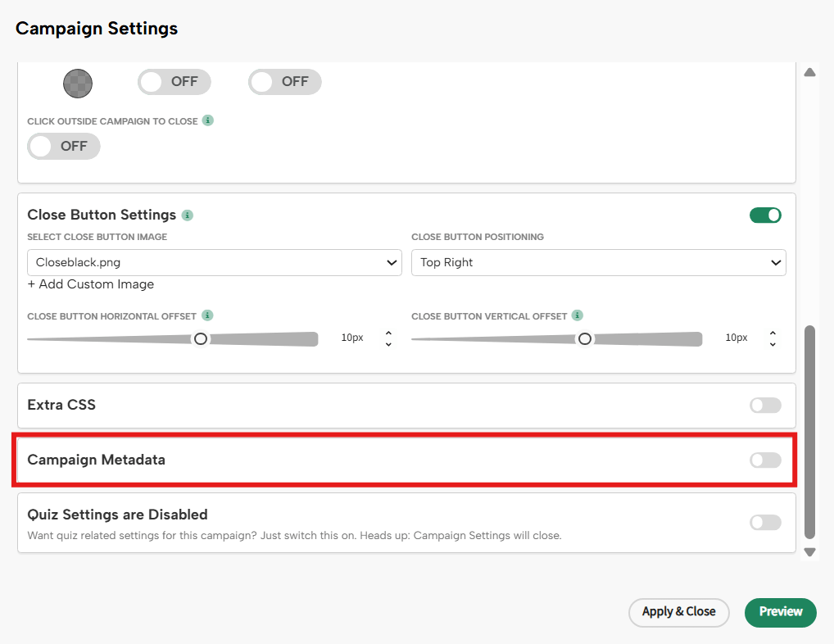Switch off Click Outside Campaign To Close
834x644 pixels.
[63, 146]
